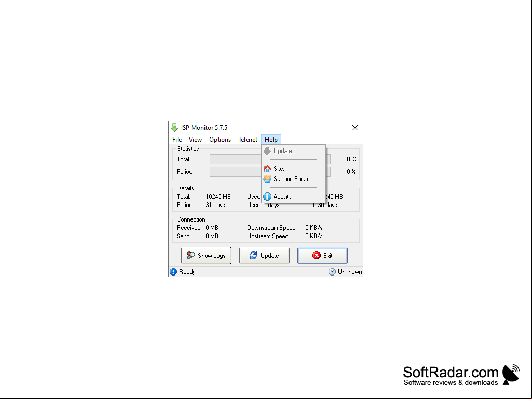Choose Support Forum... from Help menu
Image resolution: width=532 pixels, height=399 pixels.
tap(293, 179)
